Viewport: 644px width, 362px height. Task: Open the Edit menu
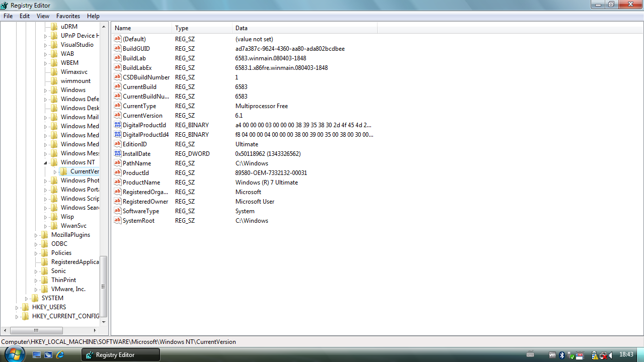tap(25, 16)
